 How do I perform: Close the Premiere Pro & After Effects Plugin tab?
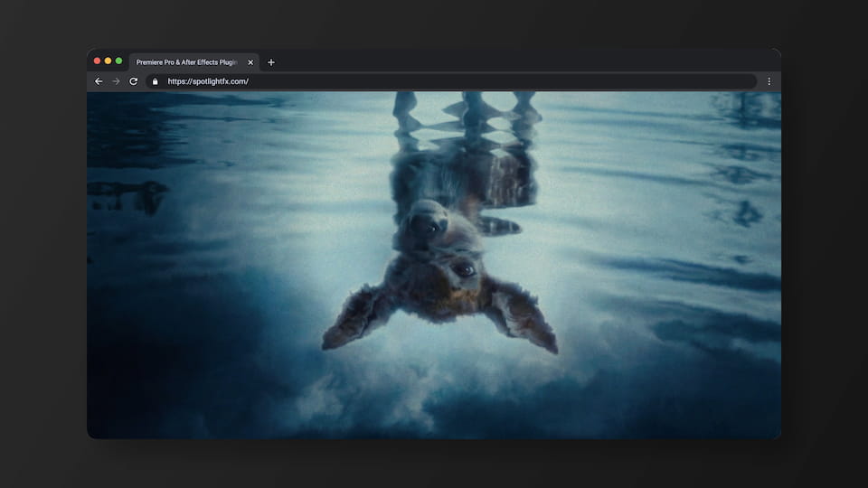250,62
